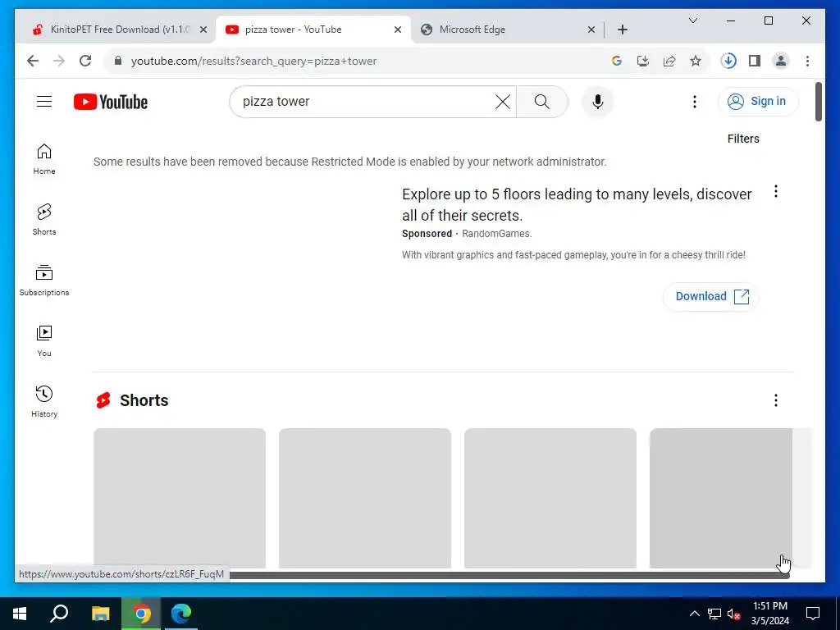This screenshot has width=840, height=630.
Task: Open the third Shorts thumbnail
Action: click(550, 498)
